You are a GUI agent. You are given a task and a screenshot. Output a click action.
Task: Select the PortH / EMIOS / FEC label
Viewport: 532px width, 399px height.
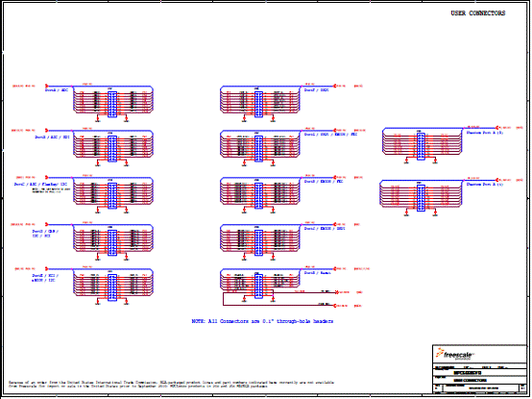324,182
